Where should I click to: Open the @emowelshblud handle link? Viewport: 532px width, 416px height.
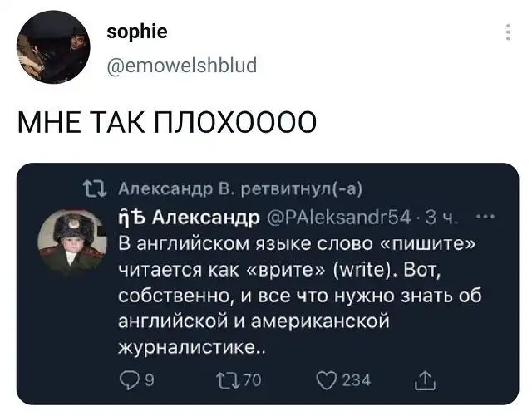(x=182, y=66)
